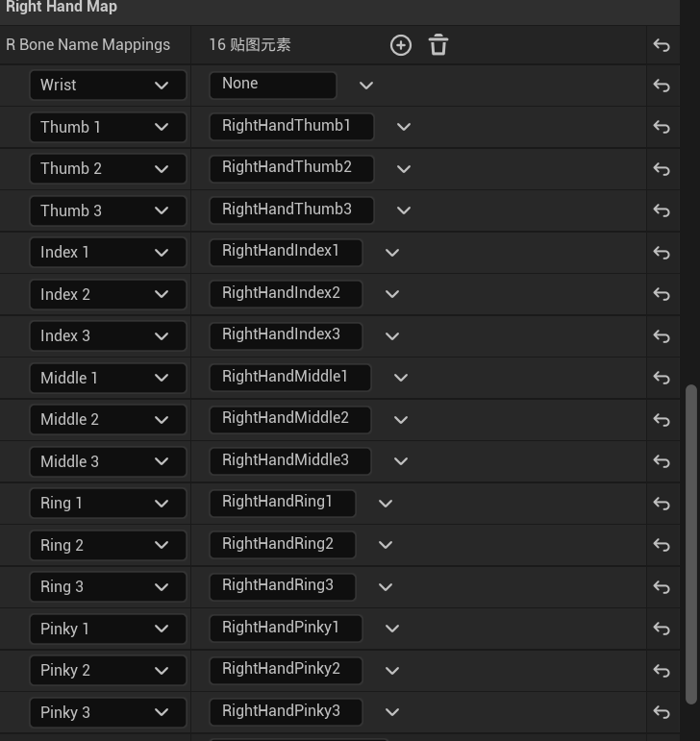Reset the Wrist row to default
This screenshot has height=741, width=700.
(662, 86)
